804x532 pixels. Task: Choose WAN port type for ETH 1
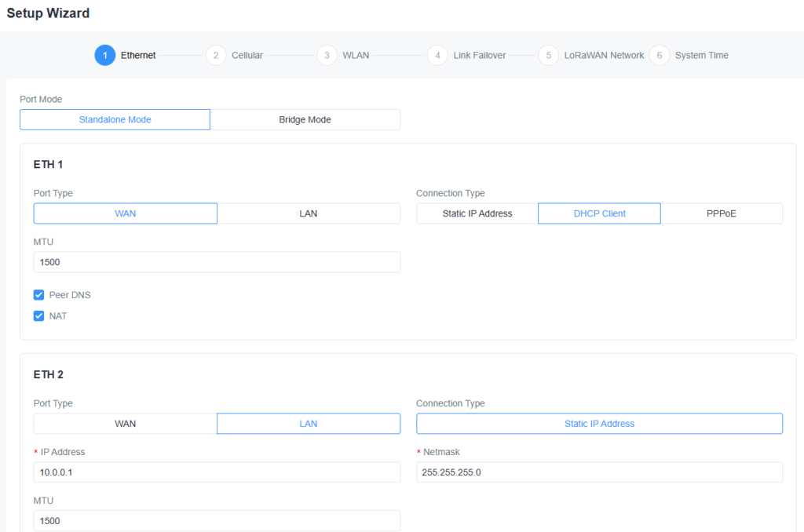[x=125, y=213]
